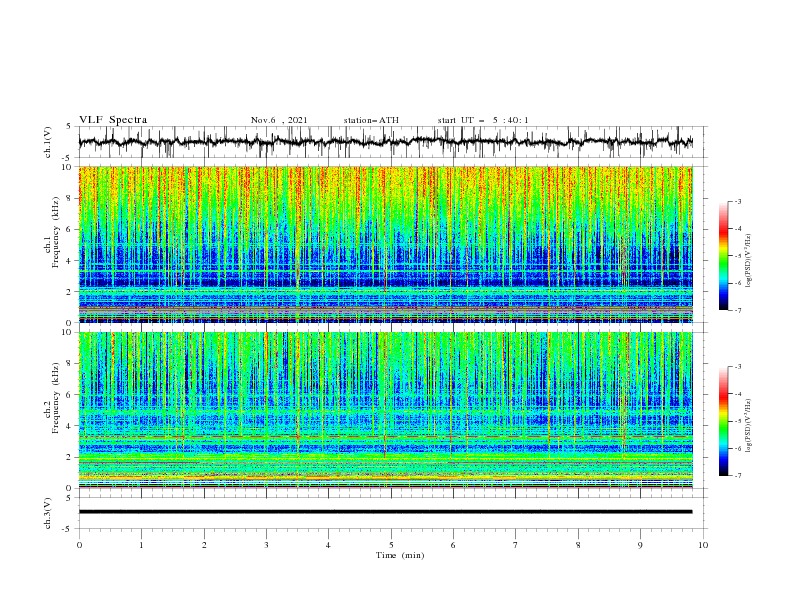Click the ch.1 Frequency (kHz) axis label

coord(52,232)
